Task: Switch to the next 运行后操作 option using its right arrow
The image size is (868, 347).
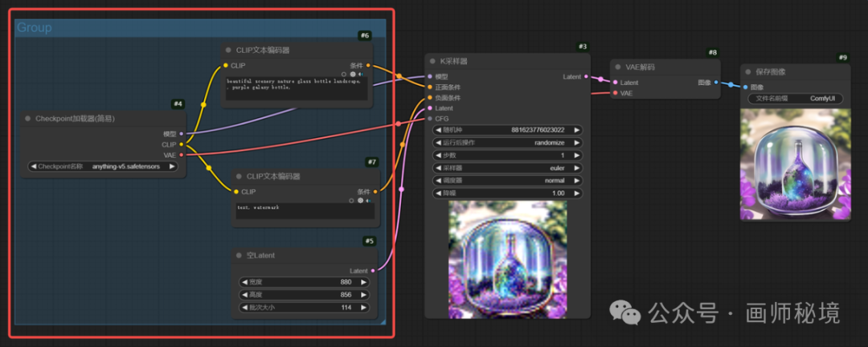Action: point(576,142)
